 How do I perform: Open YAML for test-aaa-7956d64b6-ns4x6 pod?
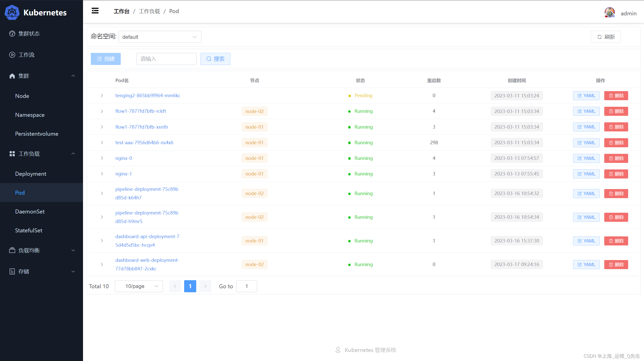586,143
